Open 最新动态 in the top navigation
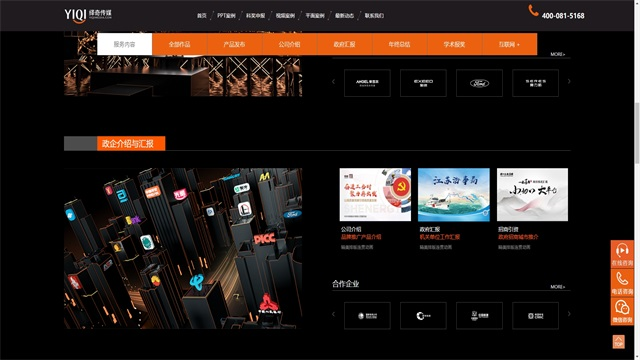The image size is (640, 360). (x=344, y=16)
